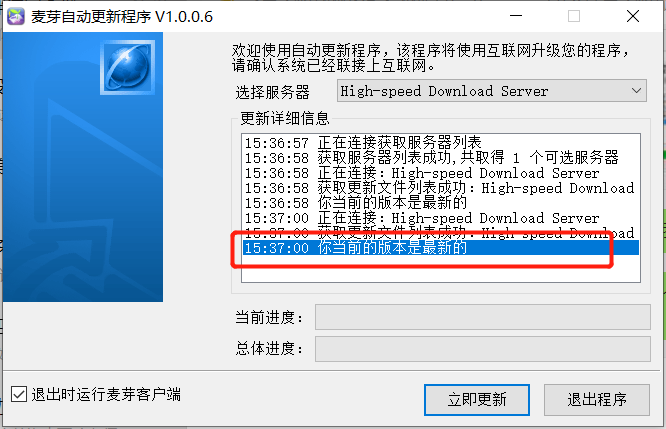Screen dimensions: 666x429
Task: Click highlighted entry 15:37:00 你当前的版本是最新的
Action: pyautogui.click(x=441, y=248)
